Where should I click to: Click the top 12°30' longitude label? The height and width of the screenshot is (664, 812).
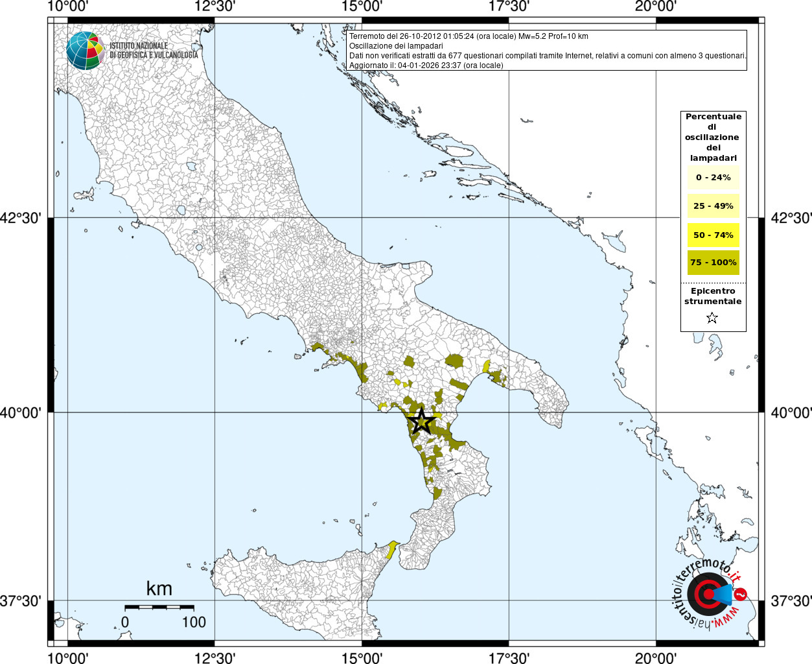(215, 6)
